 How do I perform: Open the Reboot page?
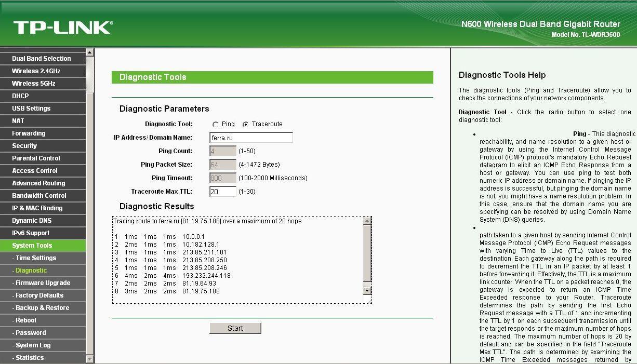click(26, 320)
